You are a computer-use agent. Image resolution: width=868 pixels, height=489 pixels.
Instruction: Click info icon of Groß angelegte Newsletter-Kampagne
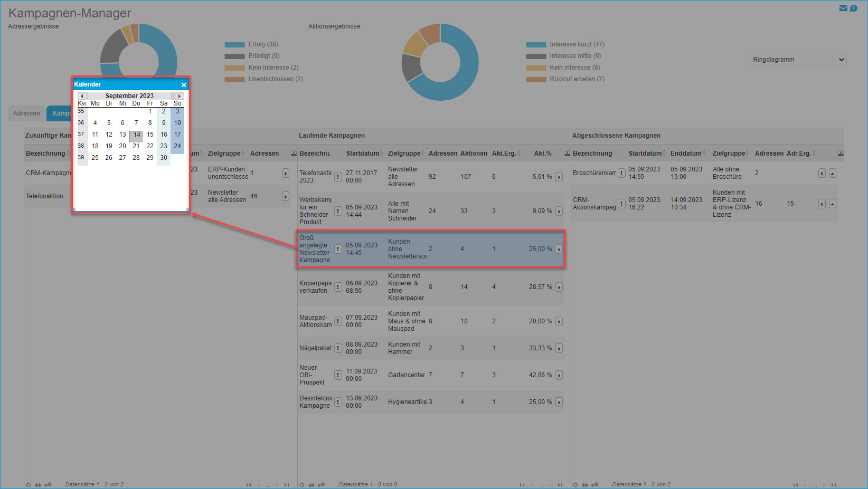point(338,249)
